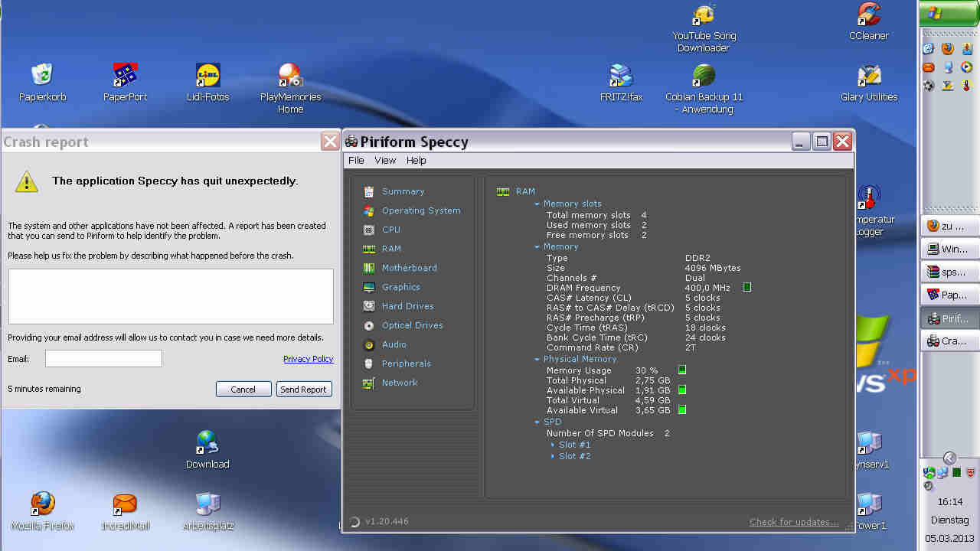Click green indicator beside Available Virtual
The width and height of the screenshot is (980, 551).
point(682,409)
